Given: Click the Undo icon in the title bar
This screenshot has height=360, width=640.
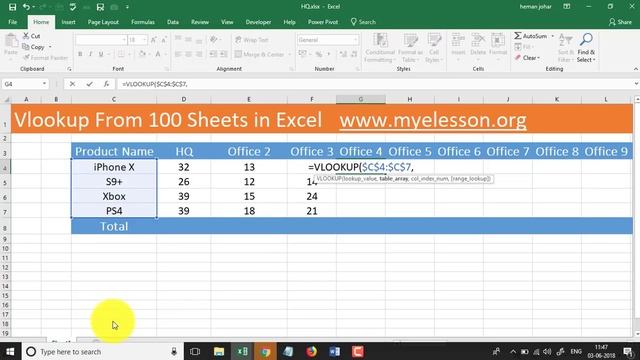Looking at the screenshot, I should pyautogui.click(x=26, y=7).
